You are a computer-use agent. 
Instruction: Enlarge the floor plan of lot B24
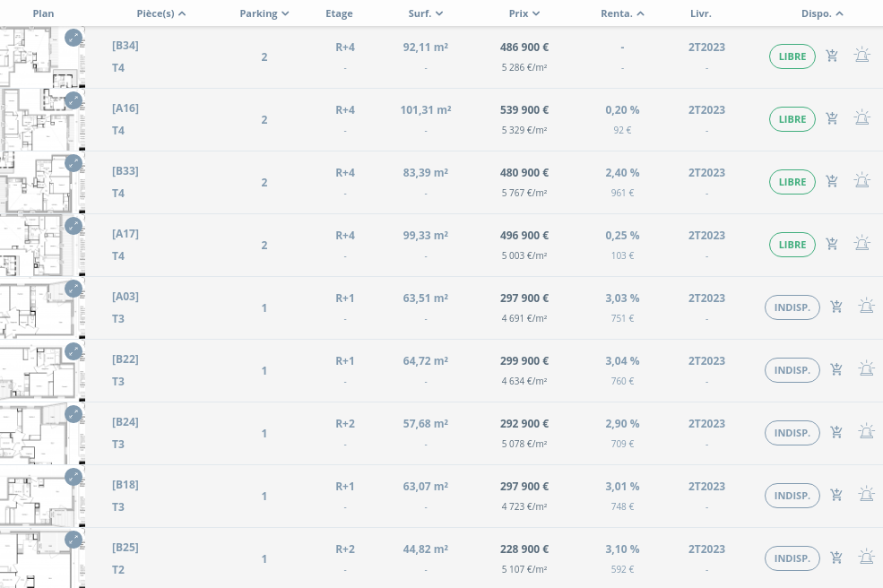(74, 414)
